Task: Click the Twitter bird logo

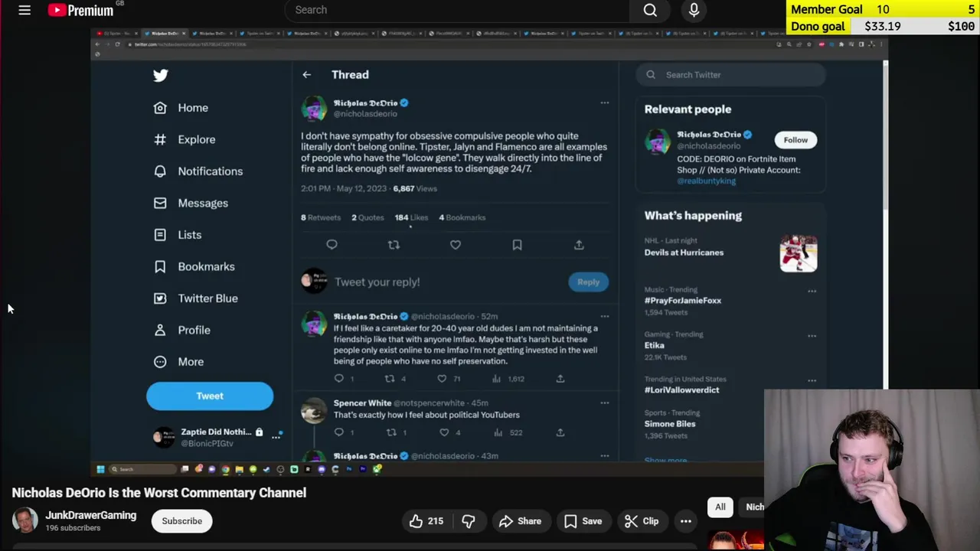Action: pos(160,75)
